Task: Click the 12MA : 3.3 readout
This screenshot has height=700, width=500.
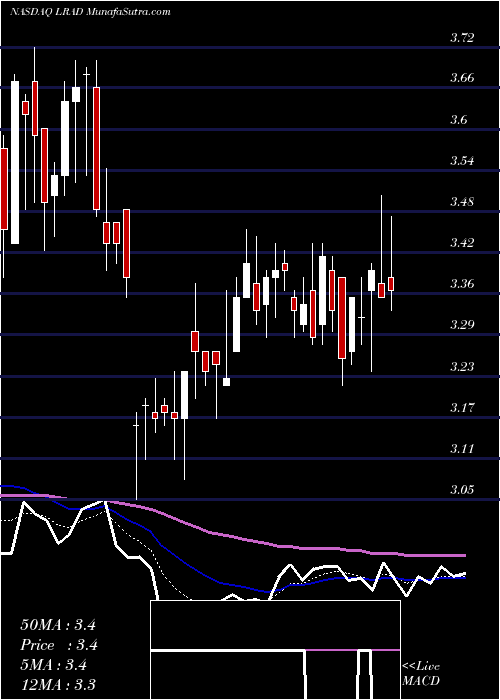Action: [x=58, y=684]
